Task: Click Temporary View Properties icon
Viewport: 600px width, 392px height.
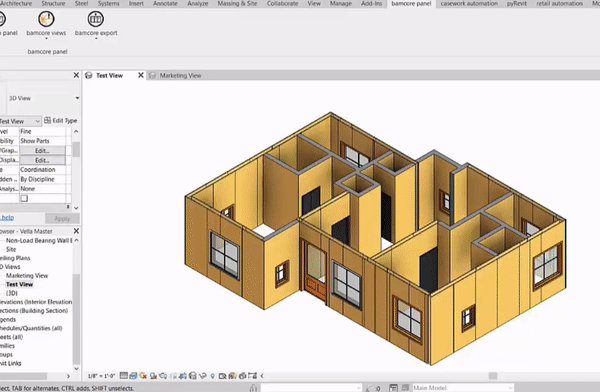Action: pyautogui.click(x=222, y=376)
